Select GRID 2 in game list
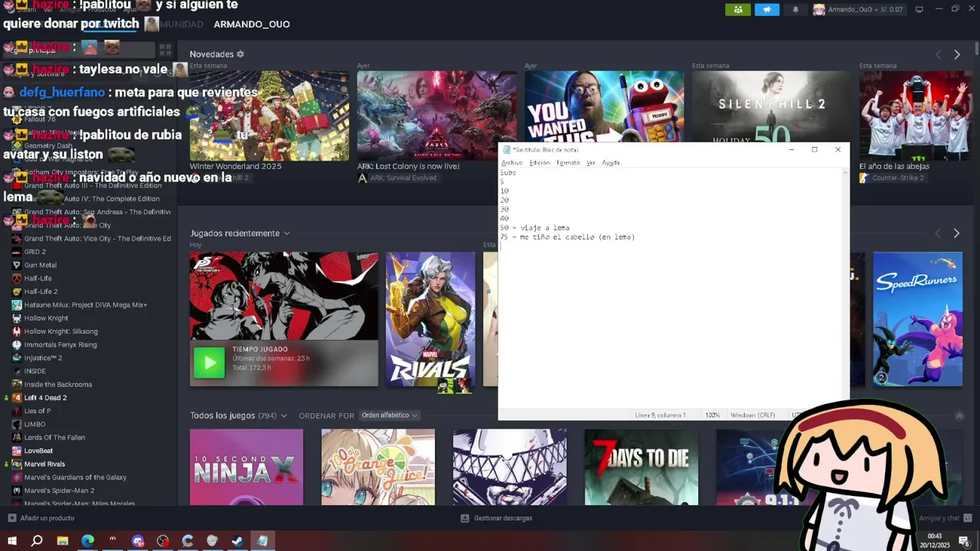 [x=35, y=252]
